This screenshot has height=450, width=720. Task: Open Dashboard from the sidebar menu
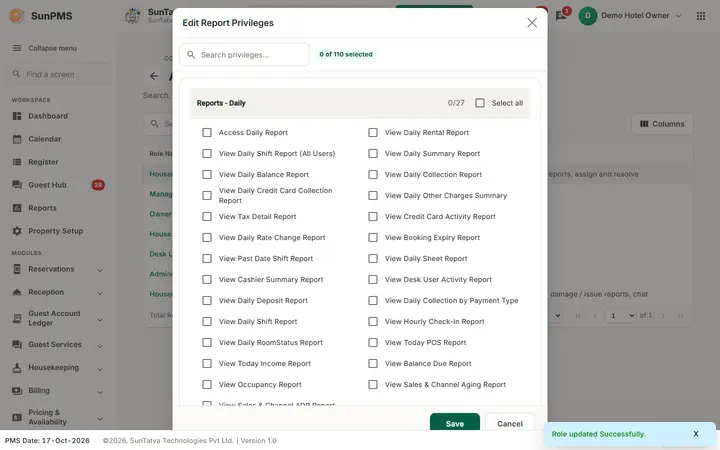click(x=48, y=116)
